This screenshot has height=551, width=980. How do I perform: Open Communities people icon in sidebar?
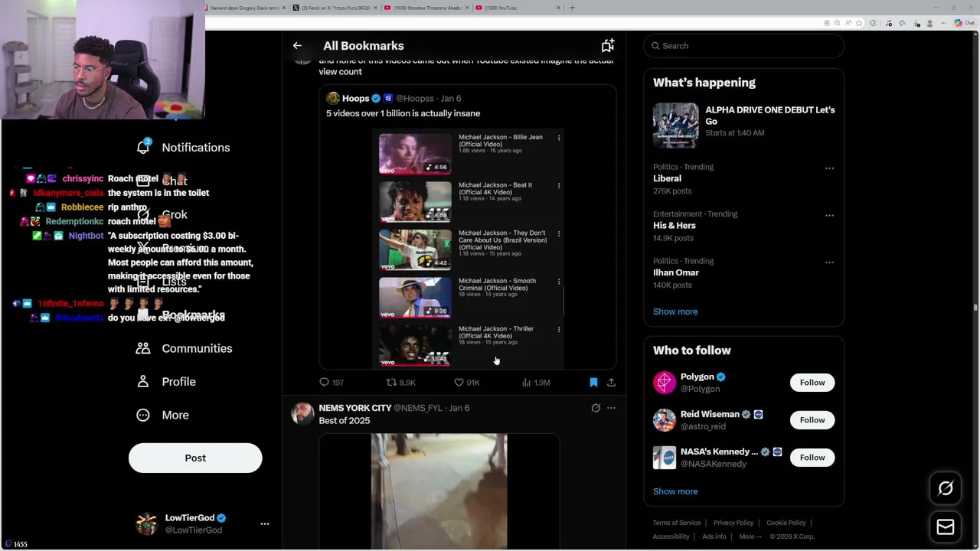pos(143,348)
